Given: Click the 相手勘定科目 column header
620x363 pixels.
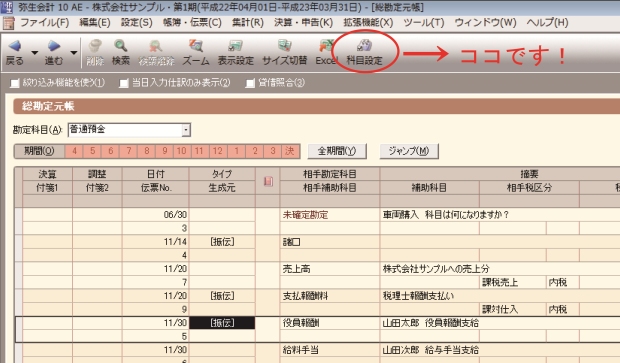Looking at the screenshot, I should (330, 174).
